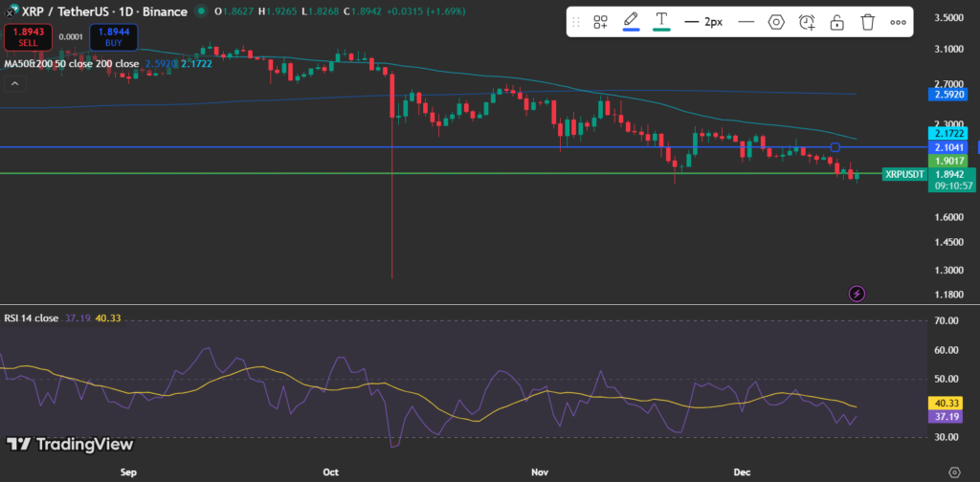Delete the drawing with the trash icon
The width and height of the screenshot is (980, 482).
pyautogui.click(x=867, y=22)
